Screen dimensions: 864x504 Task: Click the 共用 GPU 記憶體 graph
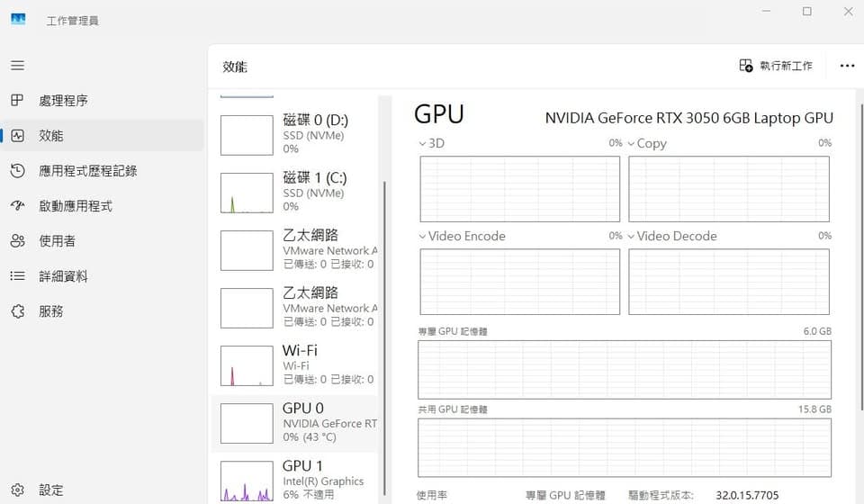625,448
